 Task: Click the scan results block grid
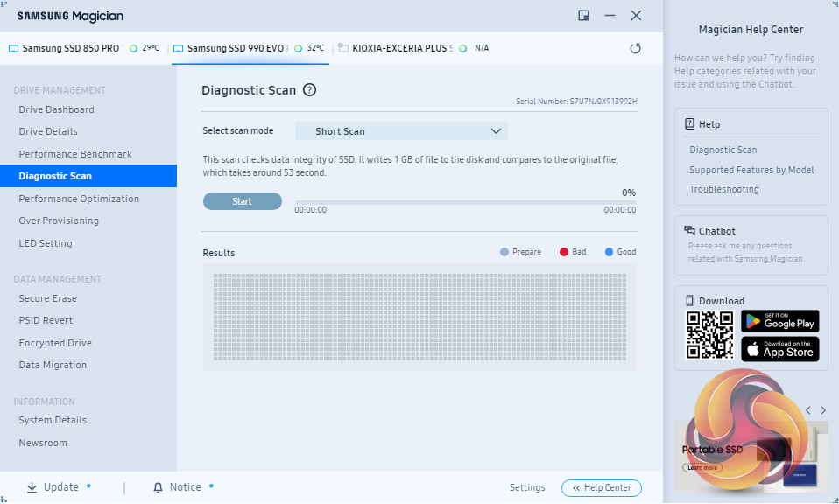pos(419,318)
